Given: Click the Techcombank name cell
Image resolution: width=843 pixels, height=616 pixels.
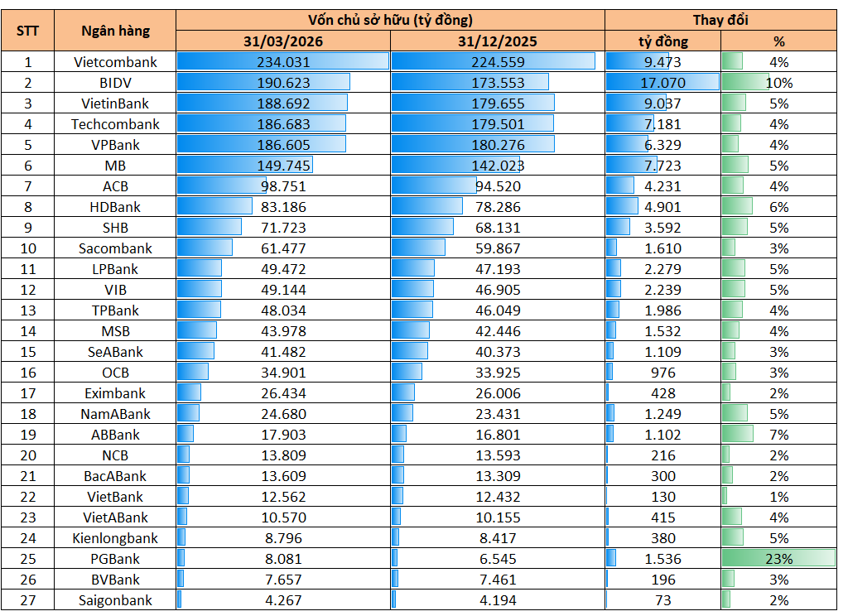Looking at the screenshot, I should coord(115,124).
